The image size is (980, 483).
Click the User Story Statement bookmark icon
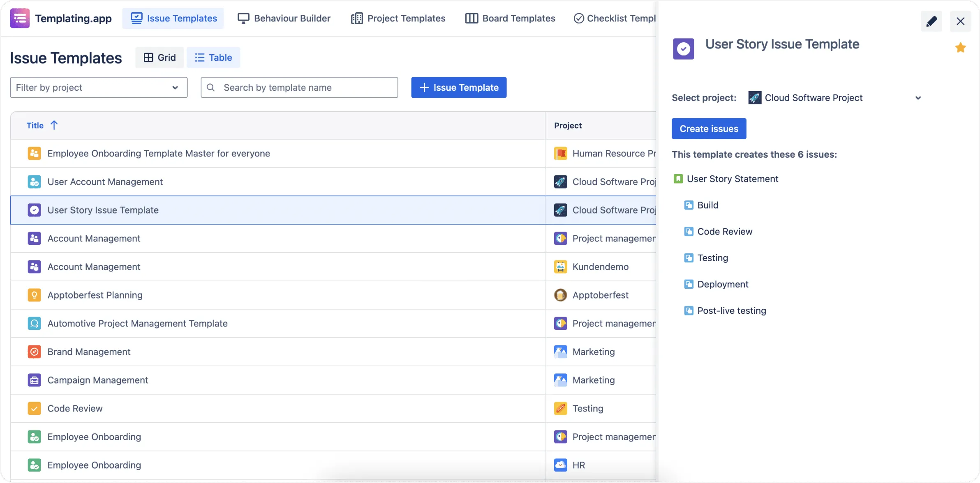point(678,179)
